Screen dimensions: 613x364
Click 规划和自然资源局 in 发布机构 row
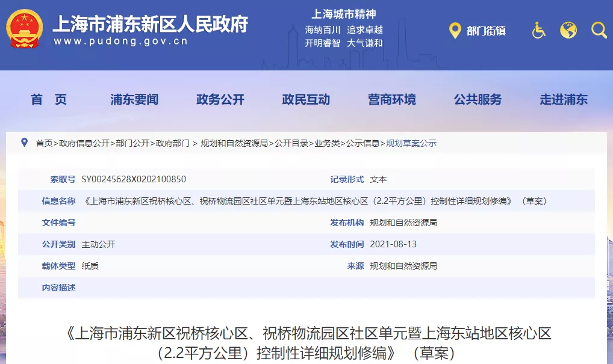point(403,223)
